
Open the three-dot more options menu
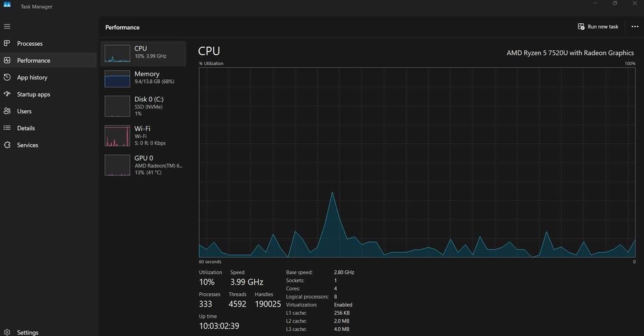pos(634,26)
